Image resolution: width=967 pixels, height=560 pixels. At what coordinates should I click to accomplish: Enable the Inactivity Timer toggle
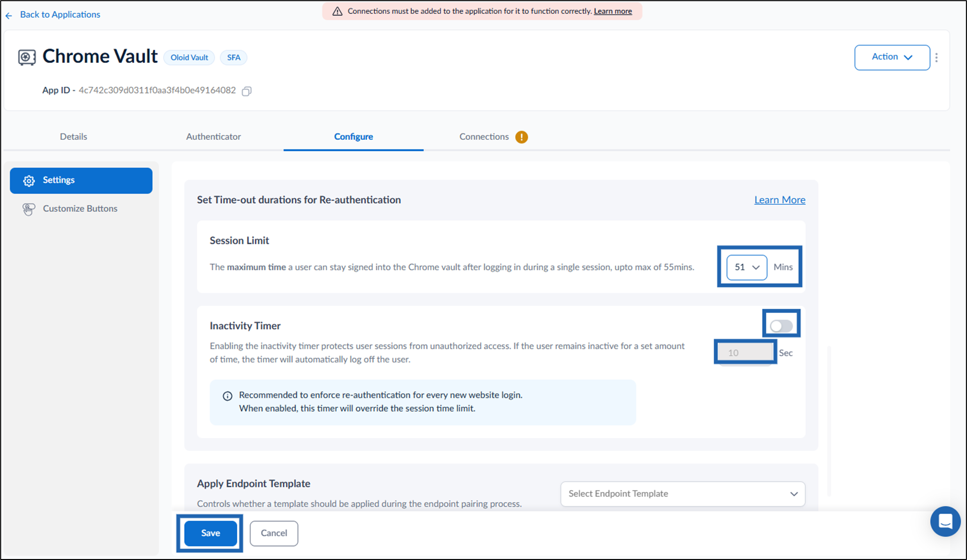pos(781,326)
